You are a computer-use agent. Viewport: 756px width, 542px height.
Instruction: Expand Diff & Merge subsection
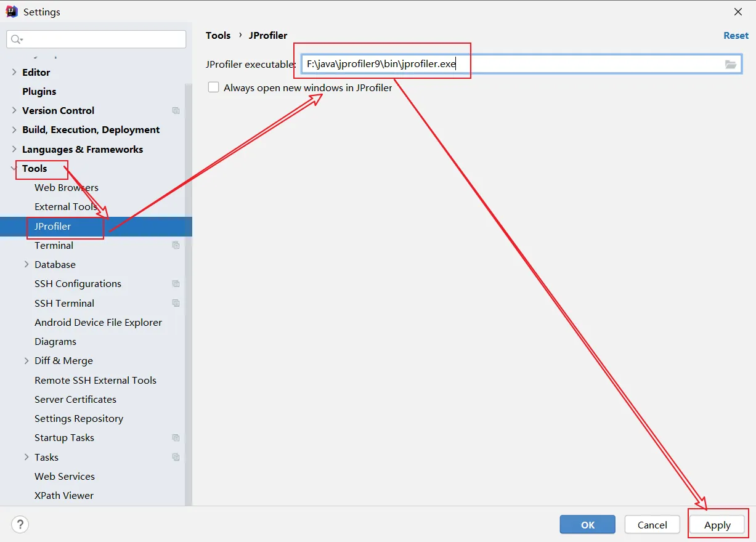(26, 360)
